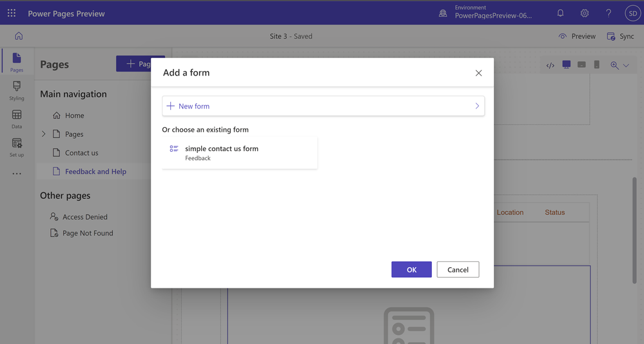The width and height of the screenshot is (644, 344).
Task: Click the environment globe icon
Action: pyautogui.click(x=443, y=13)
